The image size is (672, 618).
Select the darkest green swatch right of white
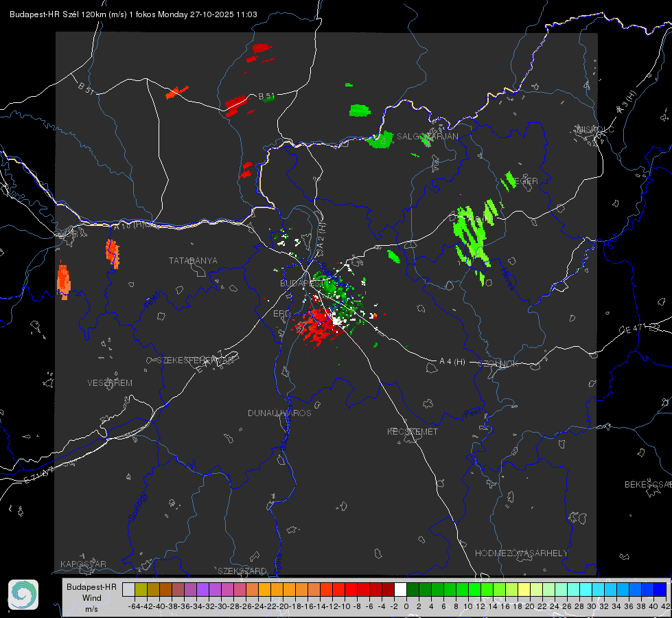coord(413,590)
